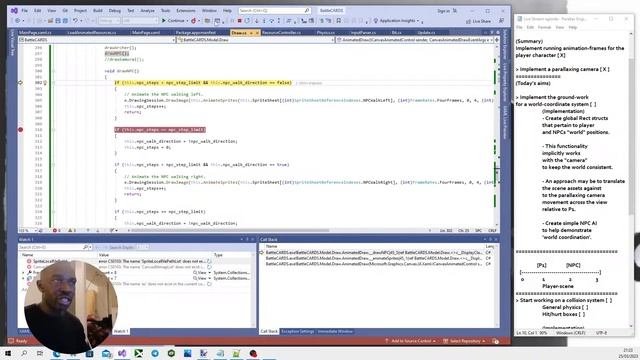Switch to the InputParser.cs tab
Screen dimensions: 640x360
[363, 33]
